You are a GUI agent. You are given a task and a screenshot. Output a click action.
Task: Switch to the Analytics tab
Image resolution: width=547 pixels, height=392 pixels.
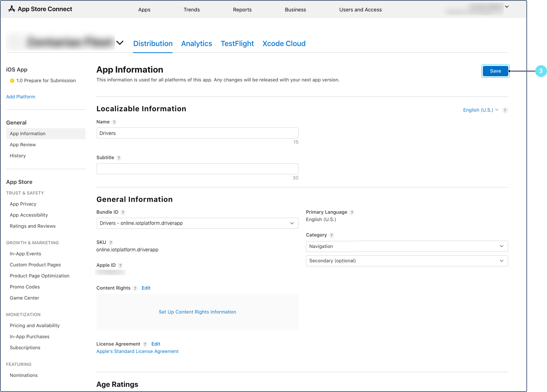(x=197, y=43)
